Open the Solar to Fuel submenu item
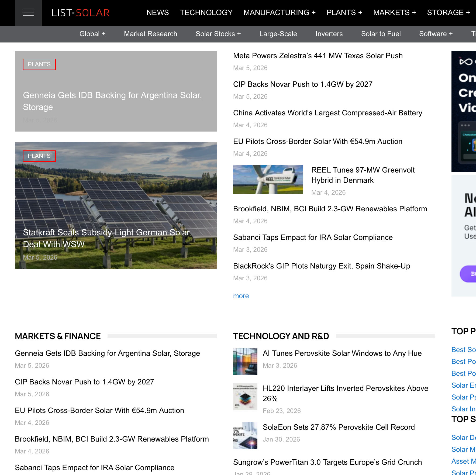This screenshot has height=475, width=476. coord(381,34)
